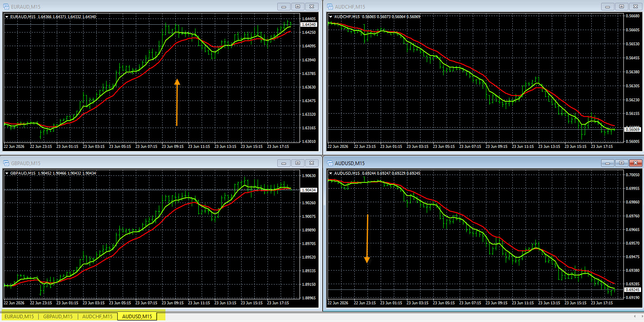The image size is (644, 322).
Task: Close the EURAUD chart window
Action: (312, 6)
